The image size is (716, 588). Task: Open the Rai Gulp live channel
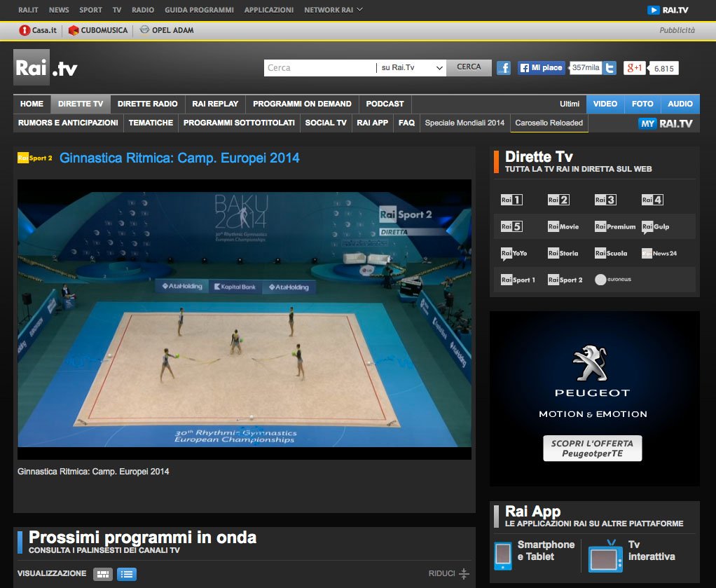pos(656,226)
